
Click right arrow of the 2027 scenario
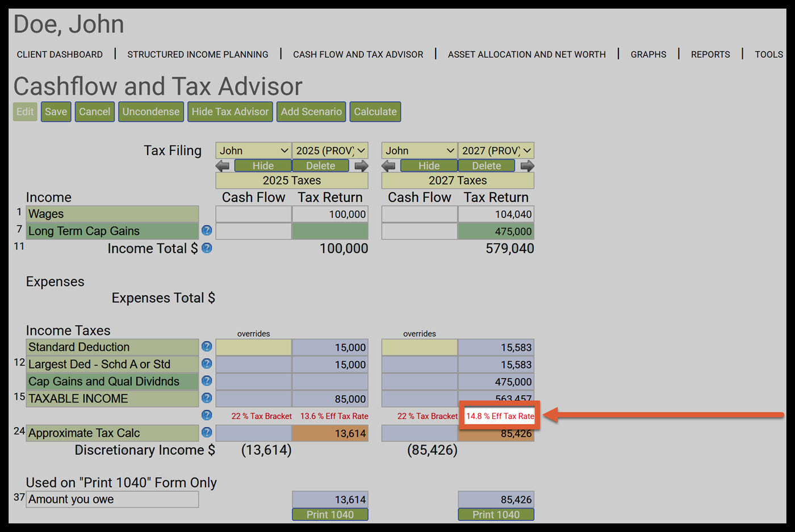527,166
